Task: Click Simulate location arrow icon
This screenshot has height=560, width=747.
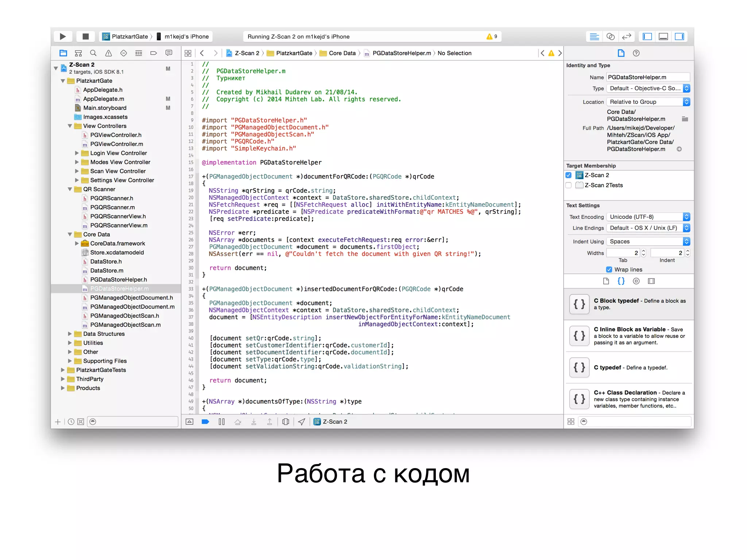Action: point(302,422)
